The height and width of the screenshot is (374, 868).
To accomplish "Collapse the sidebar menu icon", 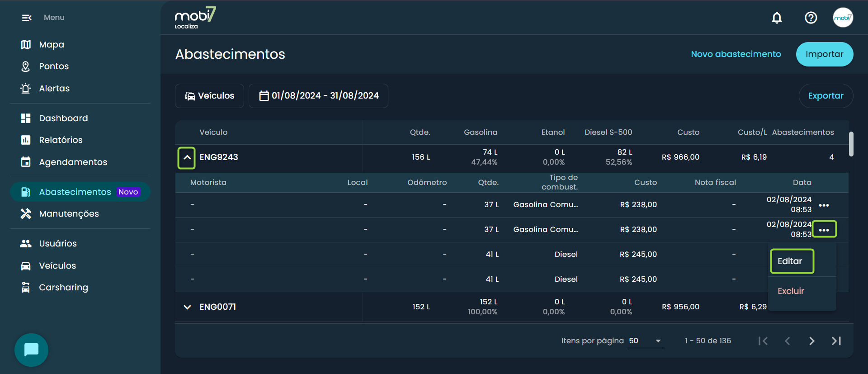I will (x=27, y=18).
